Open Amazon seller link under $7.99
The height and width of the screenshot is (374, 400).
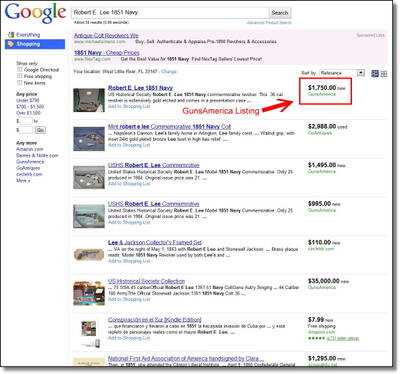coord(322,332)
